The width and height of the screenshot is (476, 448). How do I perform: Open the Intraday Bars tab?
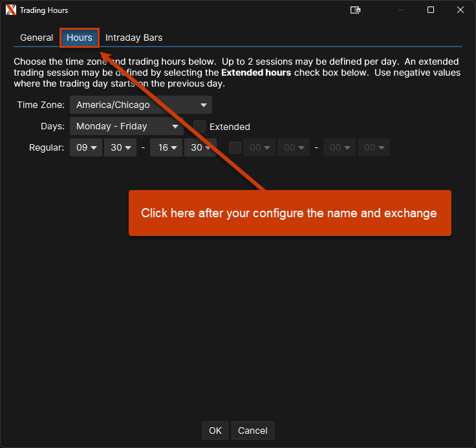tap(134, 37)
